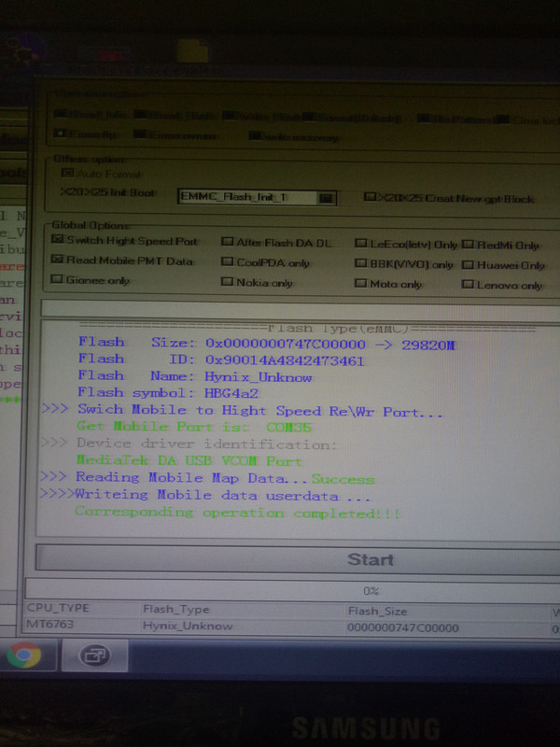Image resolution: width=560 pixels, height=747 pixels.
Task: Open the yellow folder icon on desktop
Action: pos(192,51)
